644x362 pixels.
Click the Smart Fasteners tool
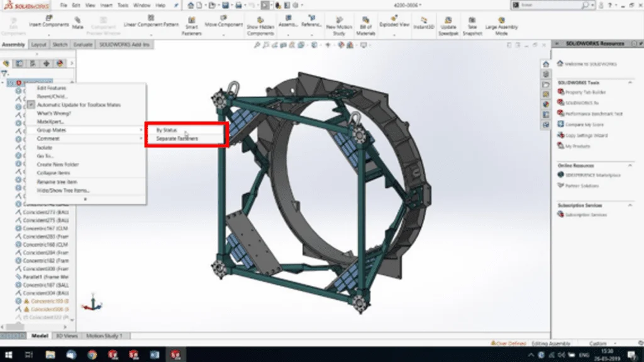pyautogui.click(x=191, y=26)
